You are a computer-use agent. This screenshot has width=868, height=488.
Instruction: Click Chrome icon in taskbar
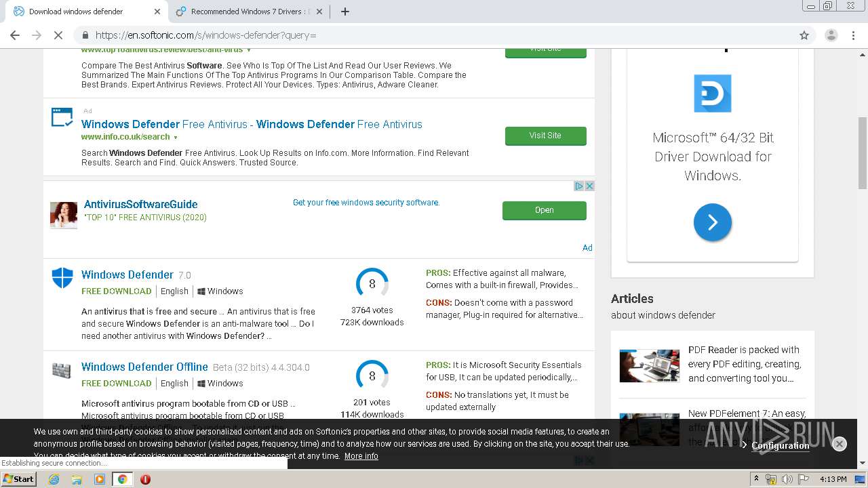tap(122, 479)
